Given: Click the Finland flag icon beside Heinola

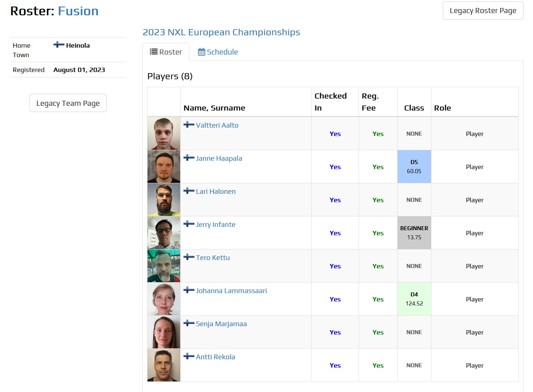Looking at the screenshot, I should tap(59, 45).
